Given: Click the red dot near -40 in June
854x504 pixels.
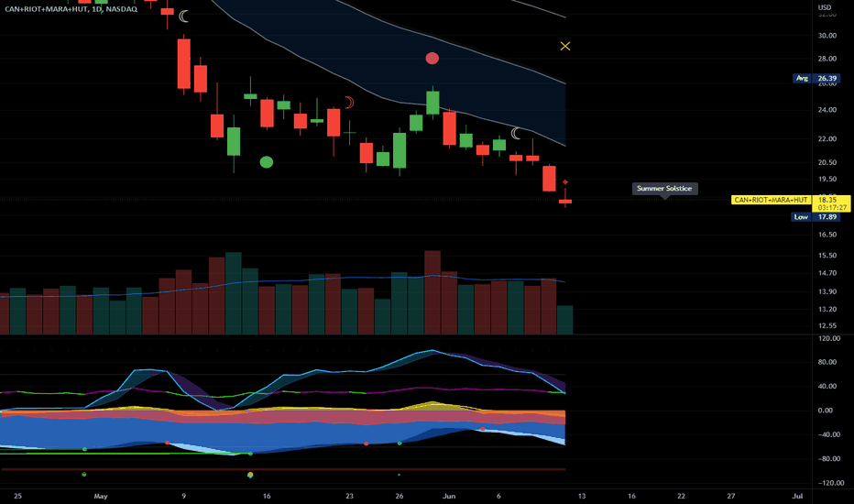Looking at the screenshot, I should pyautogui.click(x=483, y=430).
